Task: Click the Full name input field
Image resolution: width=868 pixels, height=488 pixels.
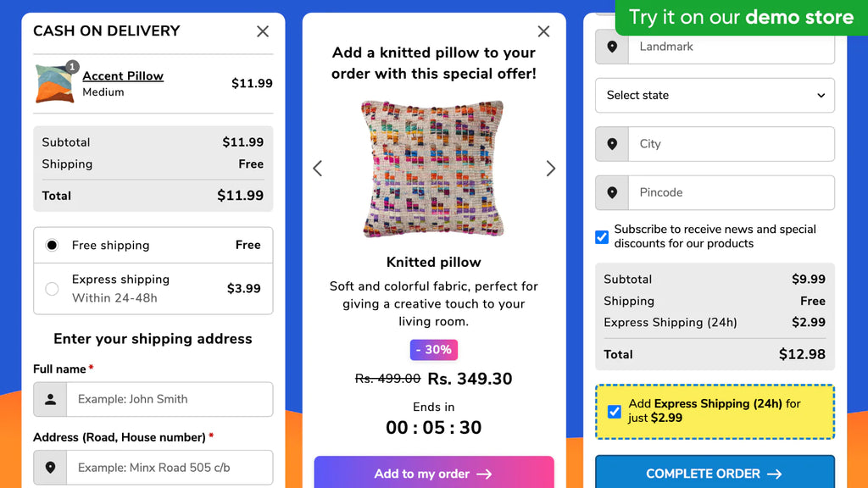Action: [x=170, y=399]
